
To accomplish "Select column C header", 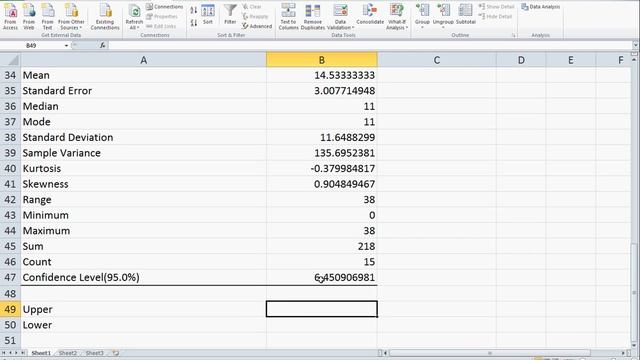I will (437, 60).
